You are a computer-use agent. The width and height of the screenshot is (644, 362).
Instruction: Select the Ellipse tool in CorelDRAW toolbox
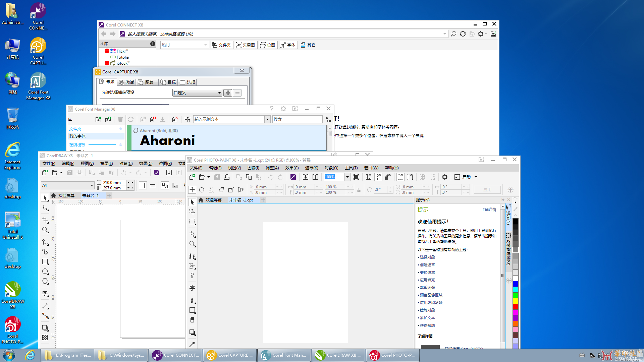(45, 271)
